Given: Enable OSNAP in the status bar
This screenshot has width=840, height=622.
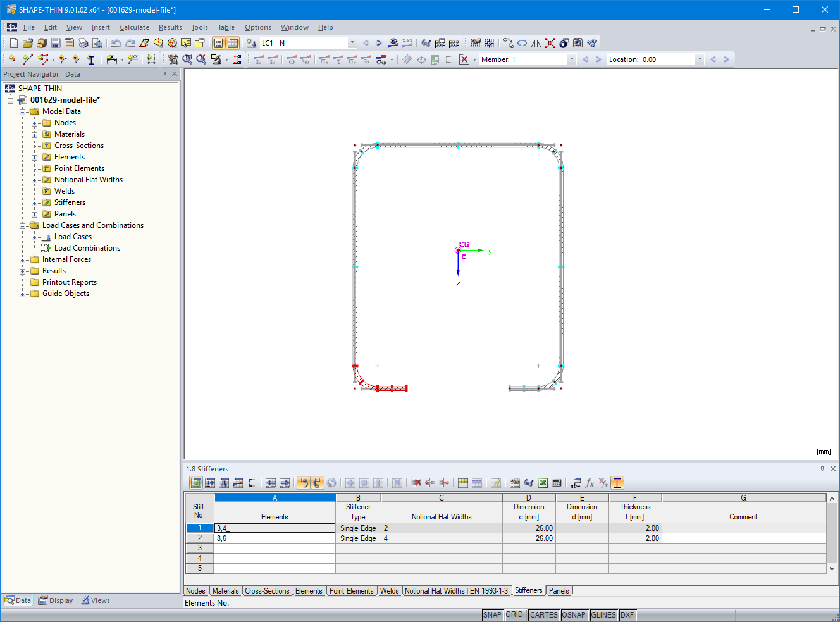Looking at the screenshot, I should pyautogui.click(x=574, y=614).
